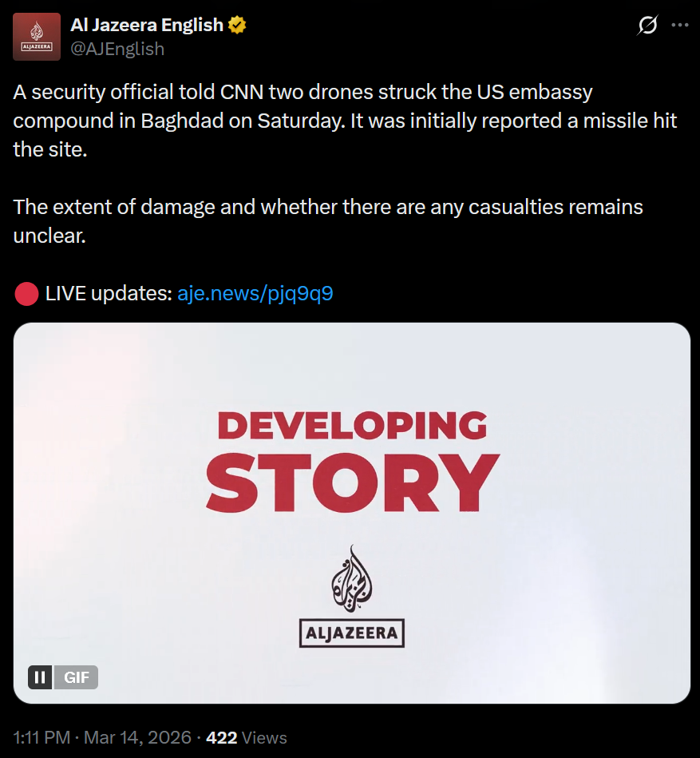Click the Mar 14, 2026 date
Screen dimensions: 700x758
click(x=137, y=738)
